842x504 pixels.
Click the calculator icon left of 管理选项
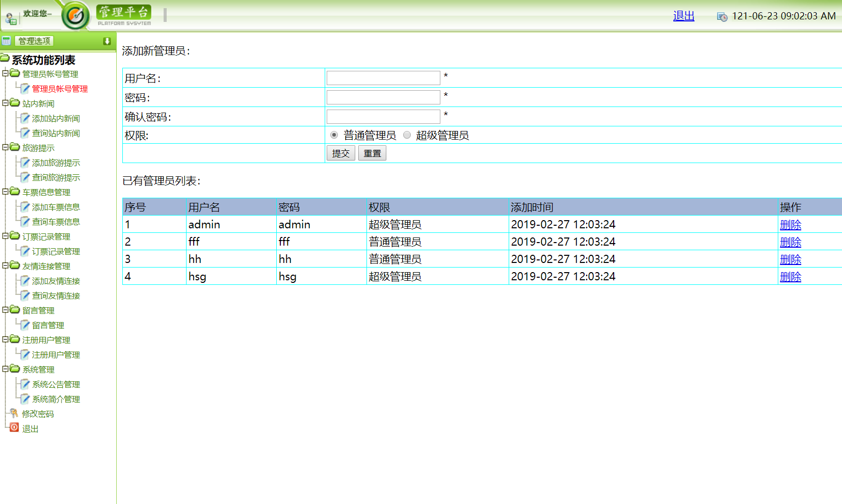[x=6, y=40]
